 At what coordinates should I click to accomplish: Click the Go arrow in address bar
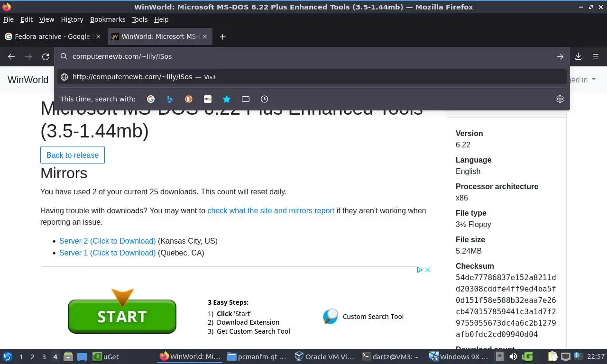point(560,56)
